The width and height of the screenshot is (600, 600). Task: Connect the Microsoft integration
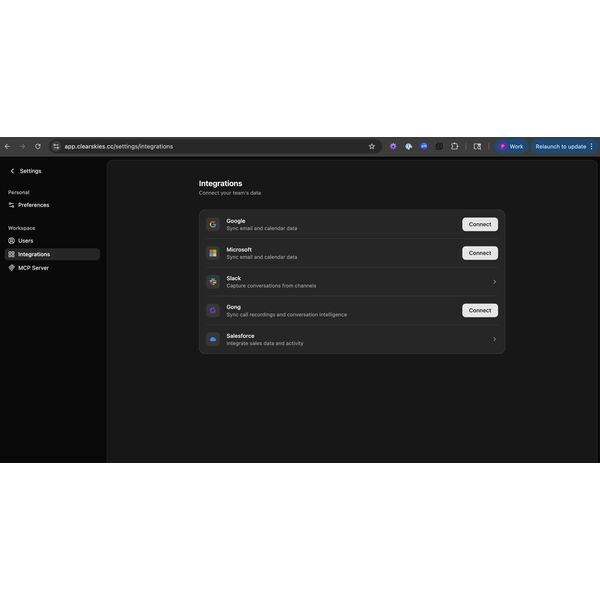click(480, 253)
